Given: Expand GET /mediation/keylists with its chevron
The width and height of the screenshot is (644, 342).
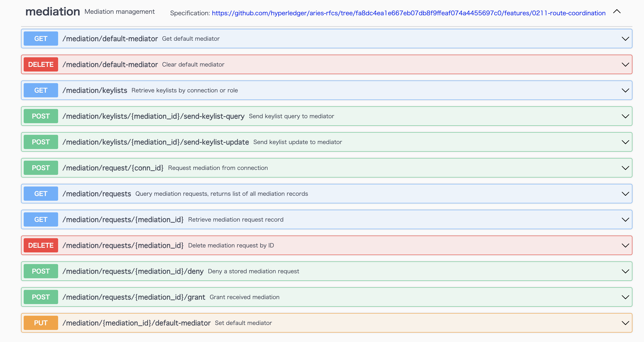Looking at the screenshot, I should click(x=625, y=90).
